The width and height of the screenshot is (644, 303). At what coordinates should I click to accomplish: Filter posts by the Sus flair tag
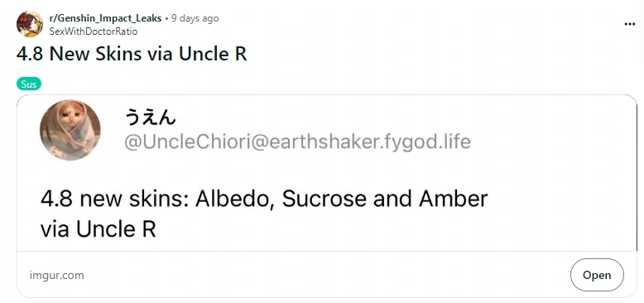click(29, 84)
